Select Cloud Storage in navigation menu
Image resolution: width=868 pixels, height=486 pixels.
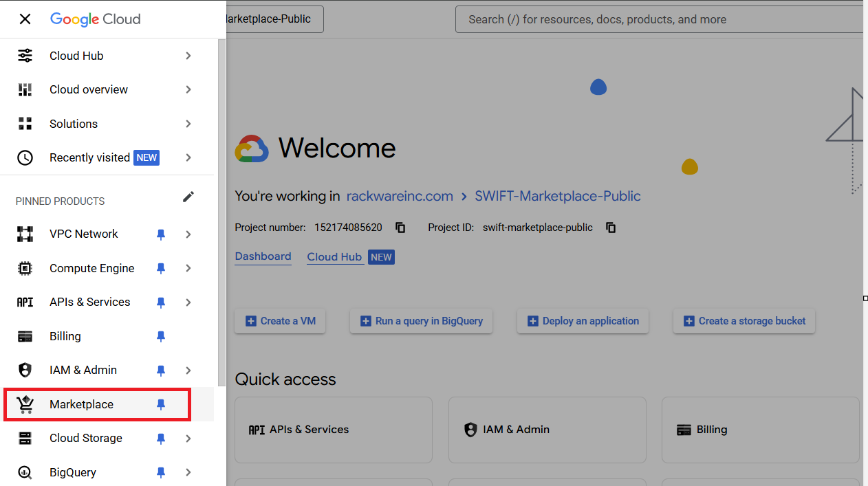tap(108, 438)
